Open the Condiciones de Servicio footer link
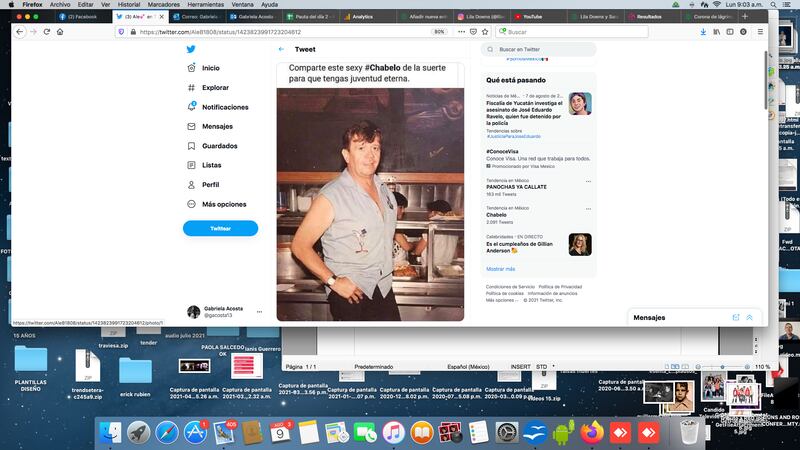 [x=510, y=287]
